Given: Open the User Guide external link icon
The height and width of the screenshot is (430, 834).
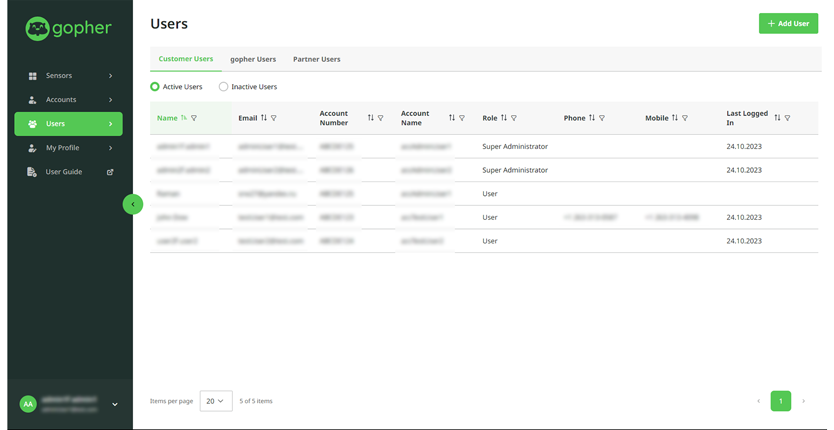Looking at the screenshot, I should [x=110, y=172].
